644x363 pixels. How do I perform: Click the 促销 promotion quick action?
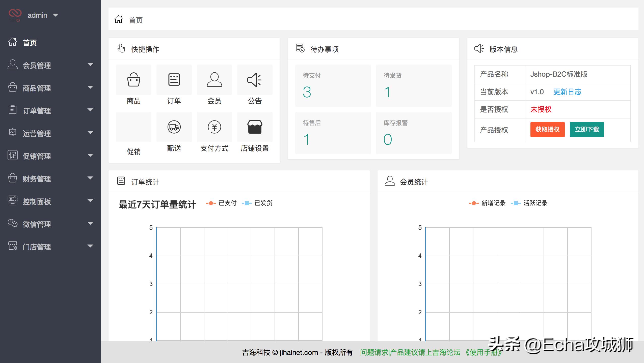point(133,127)
